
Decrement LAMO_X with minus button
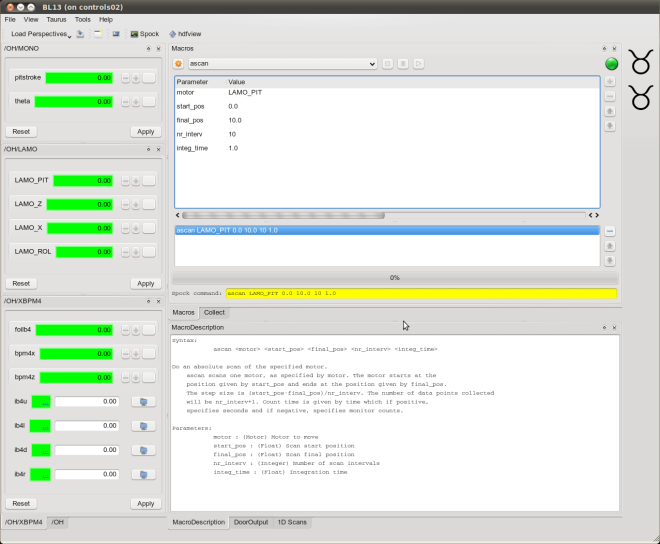point(125,228)
